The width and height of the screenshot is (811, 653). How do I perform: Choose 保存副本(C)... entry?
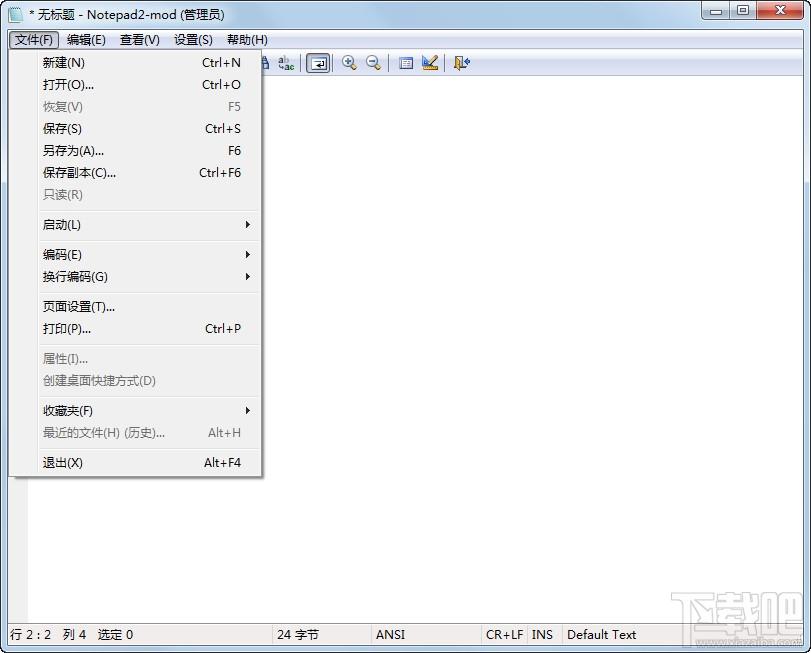[x=136, y=173]
